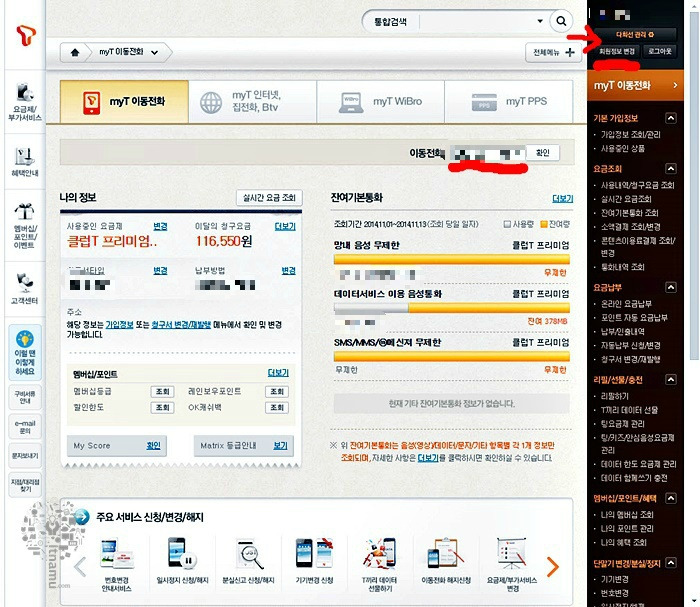The image size is (700, 607).
Task: Open the integrated search category dropdown arrow
Action: tap(540, 21)
